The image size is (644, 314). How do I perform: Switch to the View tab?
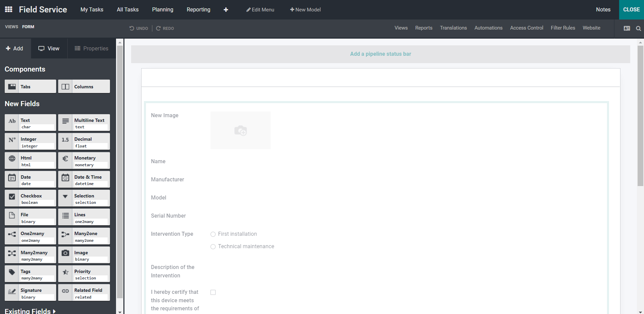click(49, 48)
